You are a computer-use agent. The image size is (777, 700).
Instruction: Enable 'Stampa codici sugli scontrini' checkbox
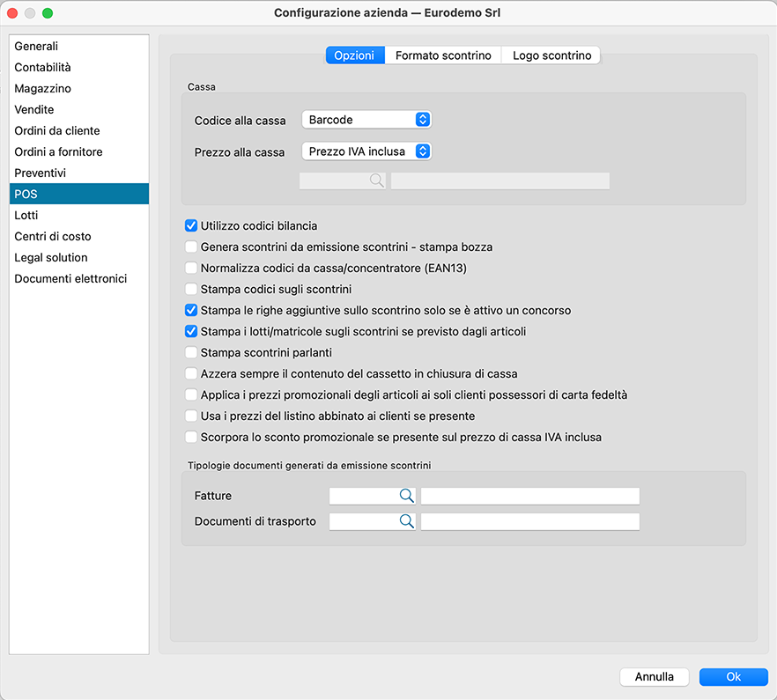[x=191, y=290]
